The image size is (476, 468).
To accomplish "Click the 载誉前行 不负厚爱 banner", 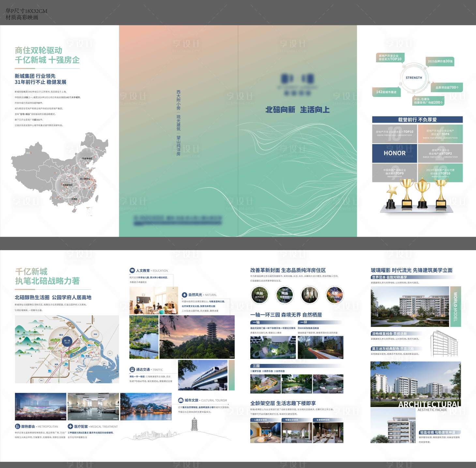I will tap(417, 120).
